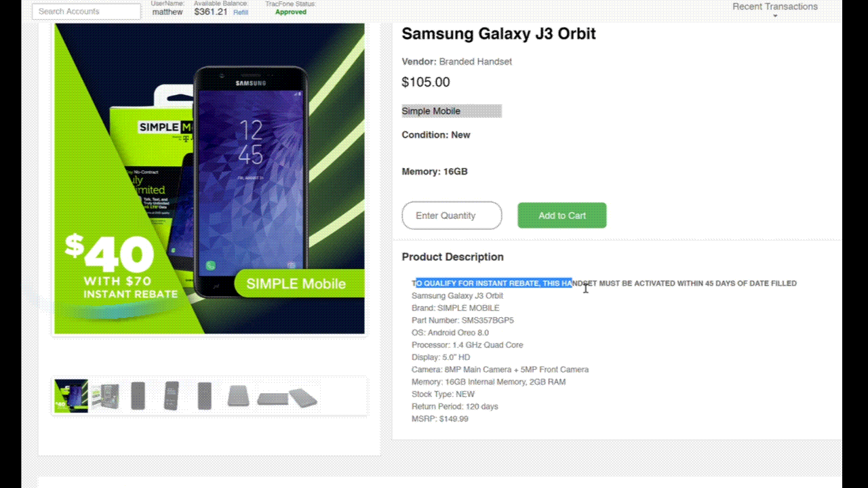Click the $105.00 price text
Image resolution: width=868 pixels, height=488 pixels.
coord(426,82)
